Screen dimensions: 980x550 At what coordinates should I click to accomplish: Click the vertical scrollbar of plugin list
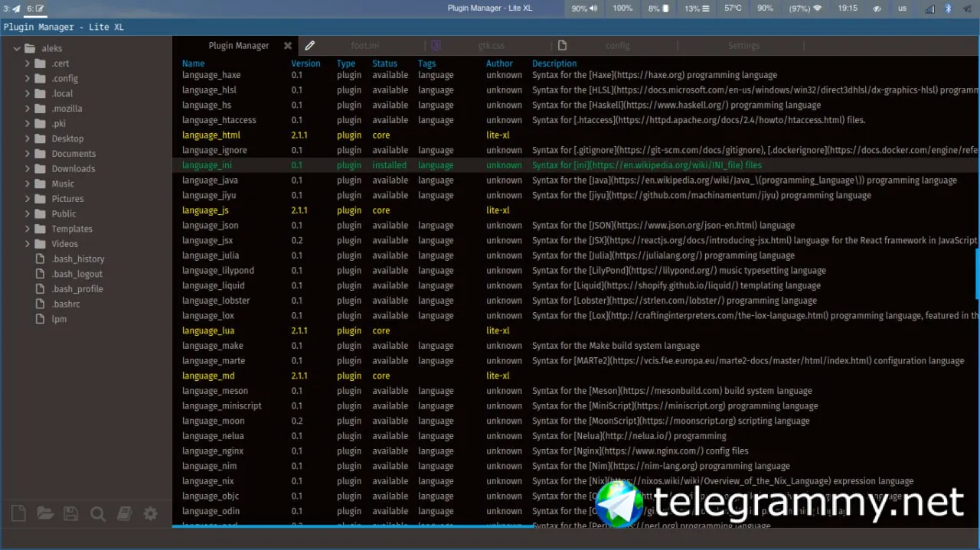[977, 273]
